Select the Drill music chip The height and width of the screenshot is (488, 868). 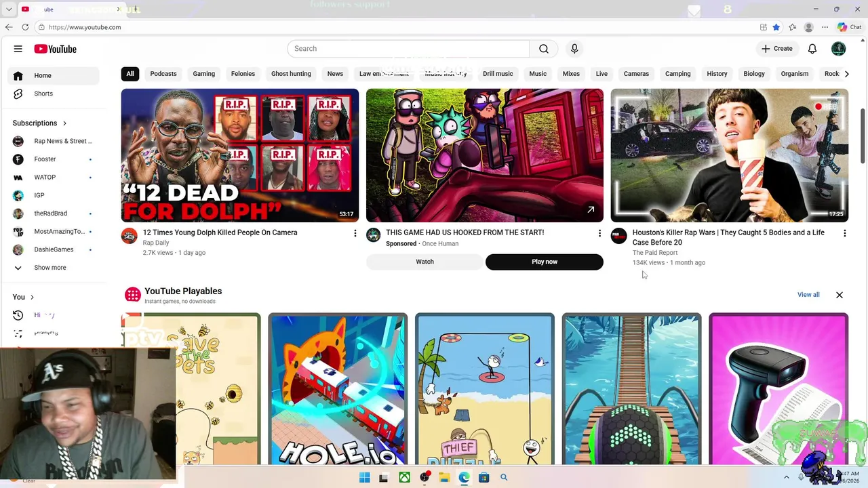click(498, 74)
